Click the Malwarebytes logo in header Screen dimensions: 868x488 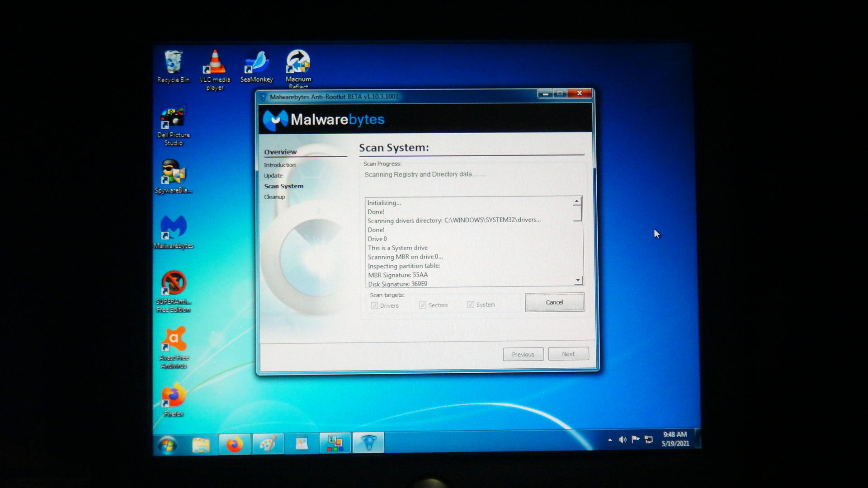pos(324,120)
